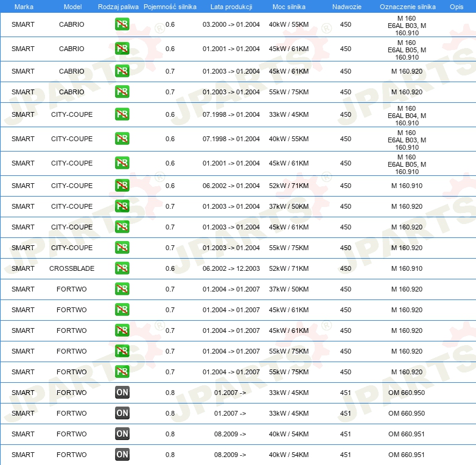
Task: Click petrol fuel icon in CITY-COUPE 52kW / 71KM row
Action: pos(122,186)
